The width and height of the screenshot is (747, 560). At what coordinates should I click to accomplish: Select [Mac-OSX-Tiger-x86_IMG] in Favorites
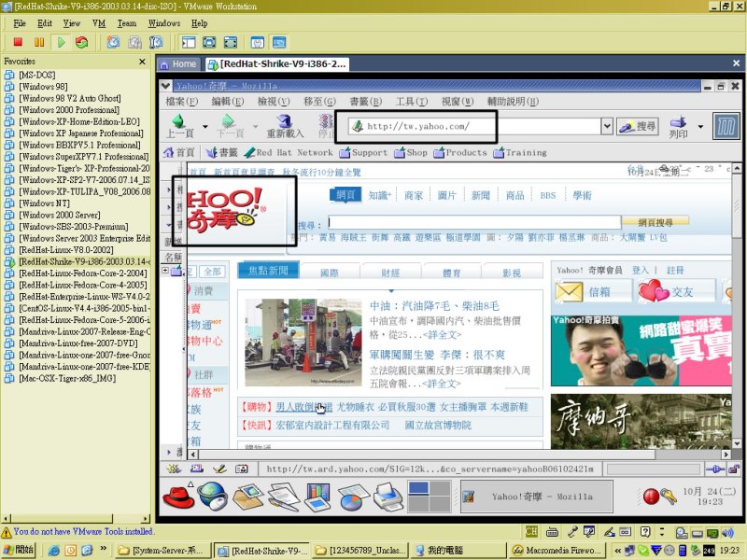(x=61, y=378)
